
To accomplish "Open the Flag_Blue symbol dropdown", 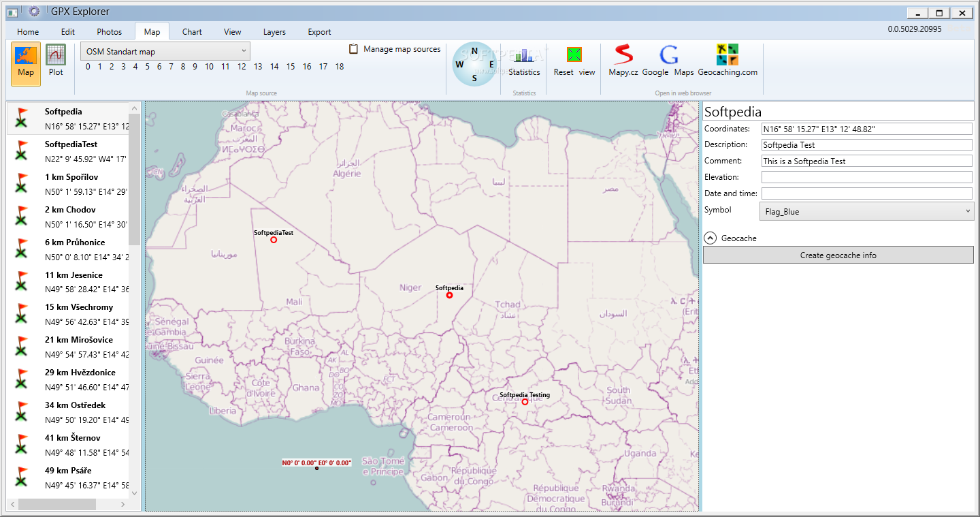I will 866,212.
